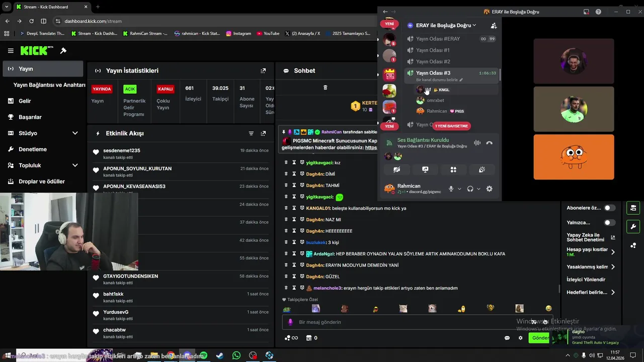Click sesdeneme1235 in the activity feed
Screen dimensions: 644x362
(x=122, y=150)
